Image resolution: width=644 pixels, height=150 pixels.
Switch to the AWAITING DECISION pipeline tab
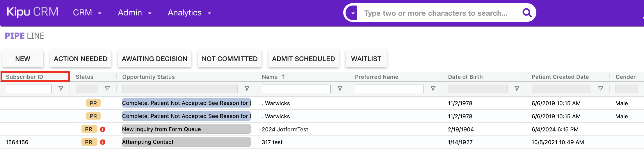[154, 59]
